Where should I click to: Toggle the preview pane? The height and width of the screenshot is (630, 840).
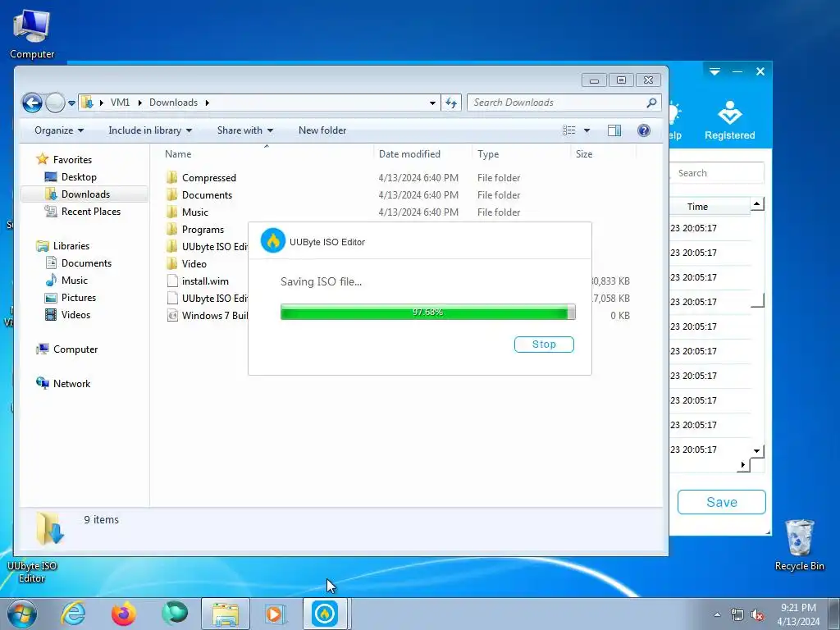[x=614, y=130]
